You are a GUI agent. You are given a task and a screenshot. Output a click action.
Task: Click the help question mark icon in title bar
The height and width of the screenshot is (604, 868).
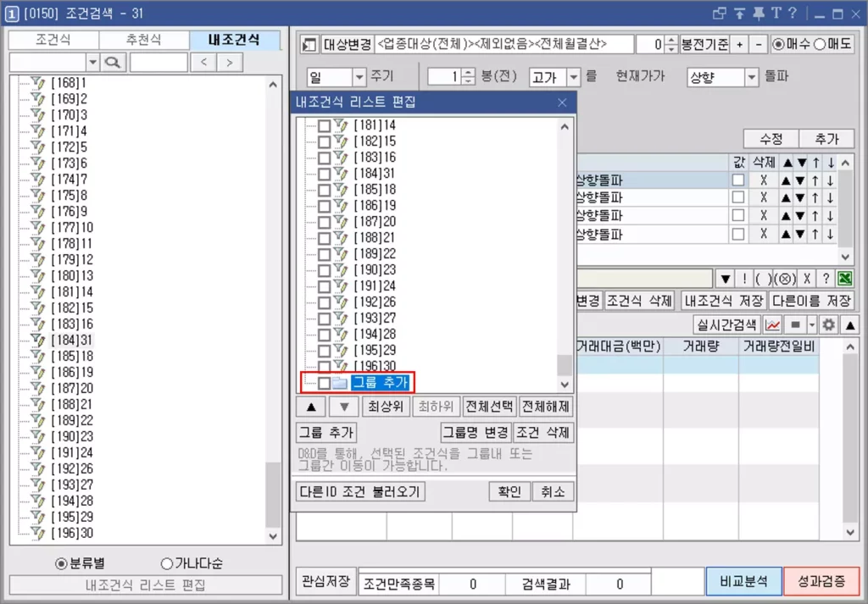[x=793, y=14]
